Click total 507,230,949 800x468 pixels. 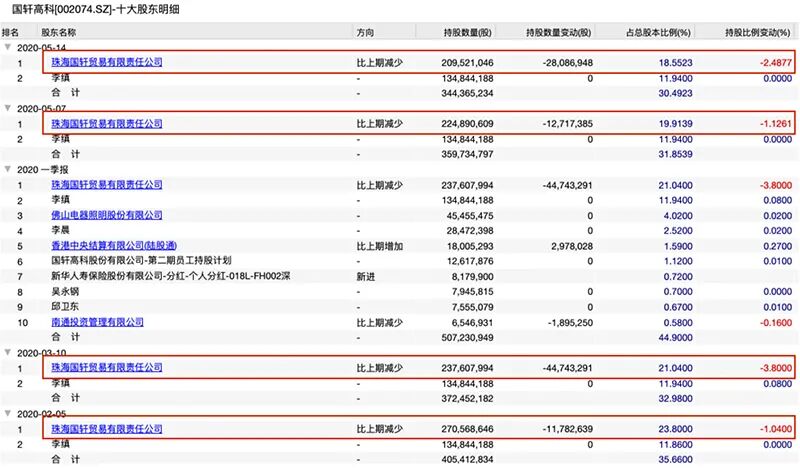pyautogui.click(x=467, y=337)
